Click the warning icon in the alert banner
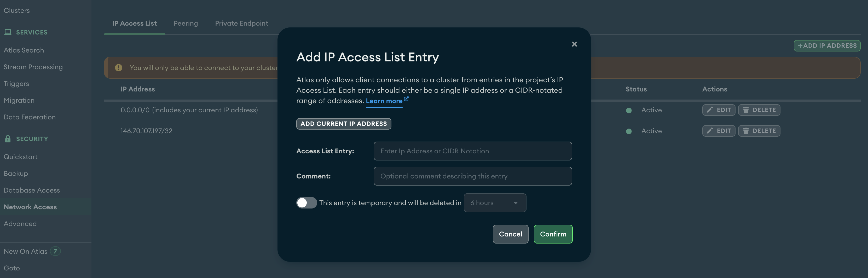The height and width of the screenshot is (278, 868). pos(118,67)
